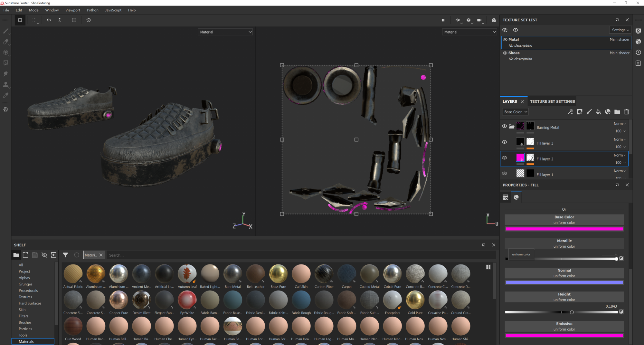Image resolution: width=644 pixels, height=345 pixels.
Task: Open the Python menu
Action: (x=93, y=10)
